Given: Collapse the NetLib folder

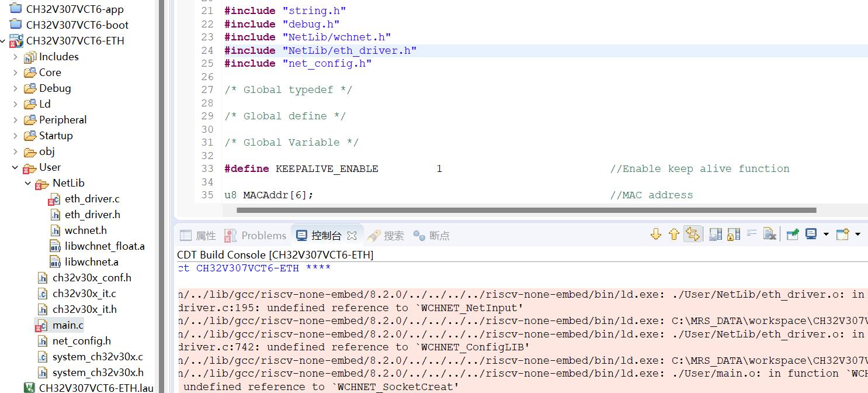Looking at the screenshot, I should click(x=28, y=183).
